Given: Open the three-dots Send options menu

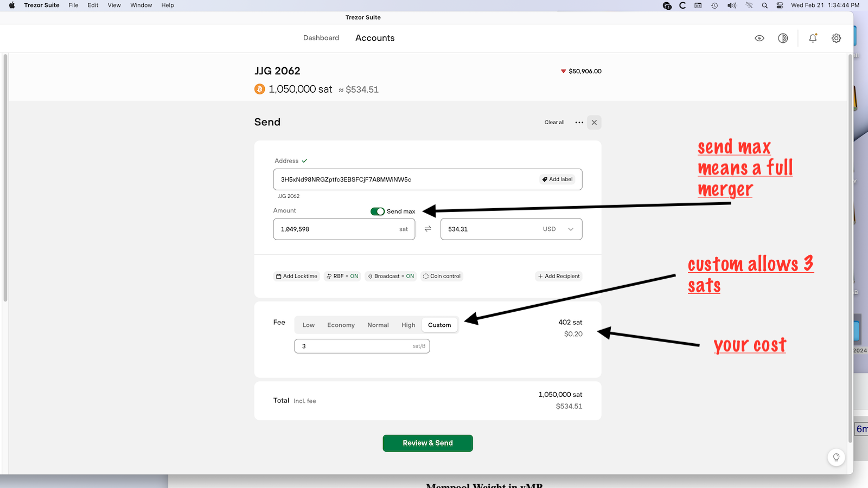Looking at the screenshot, I should (579, 123).
